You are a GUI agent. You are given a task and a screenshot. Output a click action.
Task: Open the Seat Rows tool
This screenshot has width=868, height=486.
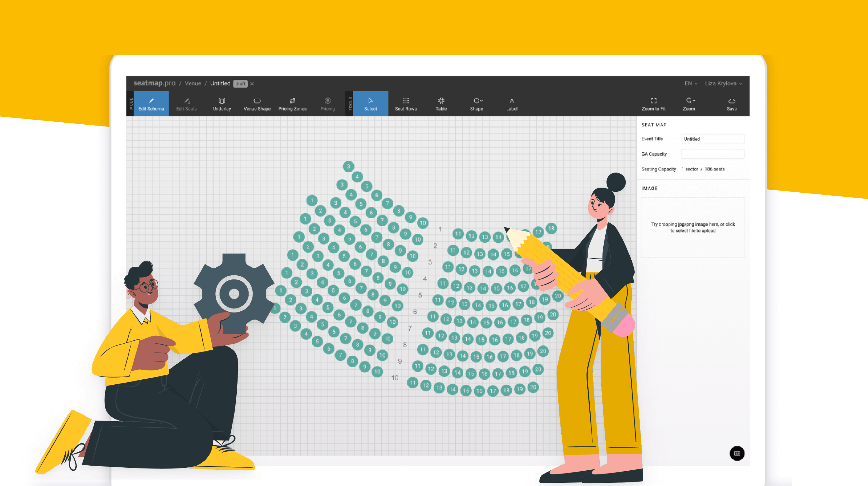[x=406, y=103]
